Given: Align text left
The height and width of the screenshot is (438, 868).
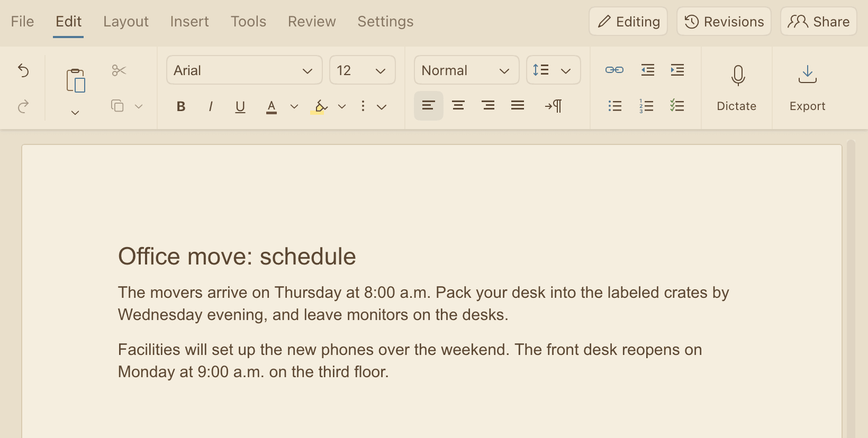Looking at the screenshot, I should click(429, 106).
